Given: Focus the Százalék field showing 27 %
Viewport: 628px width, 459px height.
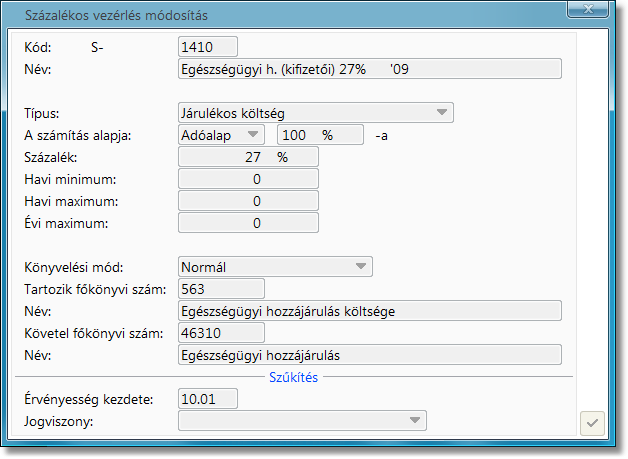Looking at the screenshot, I should (x=248, y=157).
